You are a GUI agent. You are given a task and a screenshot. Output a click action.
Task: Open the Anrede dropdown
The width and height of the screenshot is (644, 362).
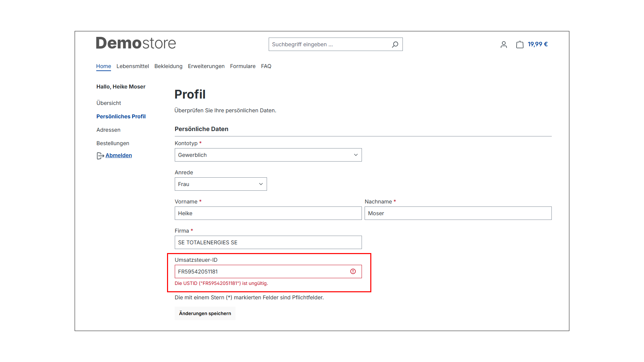click(220, 184)
